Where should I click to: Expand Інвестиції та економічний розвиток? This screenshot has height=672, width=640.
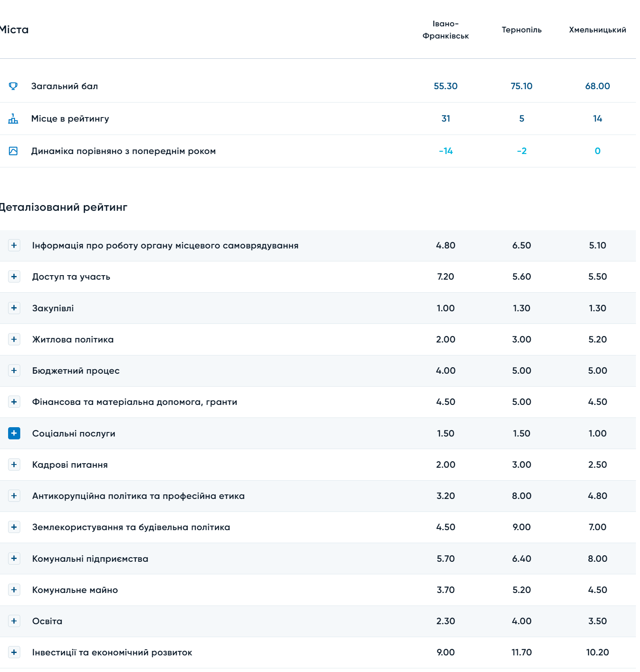(14, 652)
